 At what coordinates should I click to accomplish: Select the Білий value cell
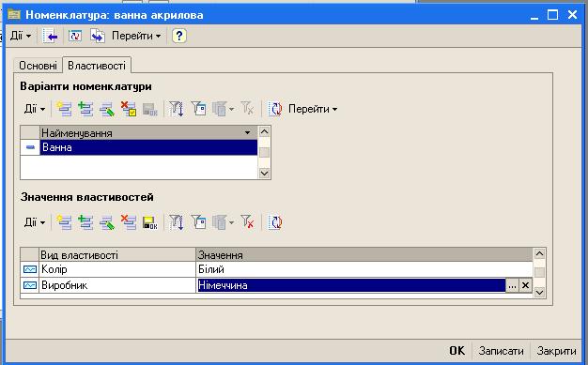click(x=364, y=269)
